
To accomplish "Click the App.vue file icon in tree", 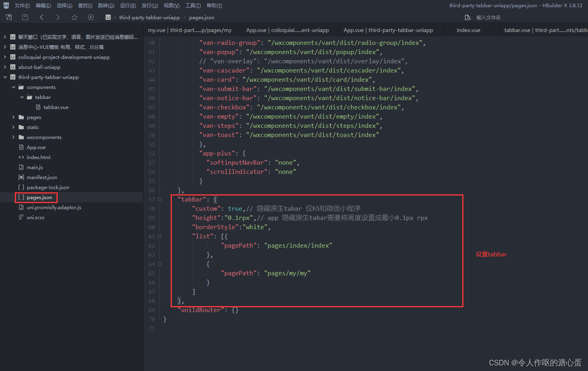I will 21,147.
